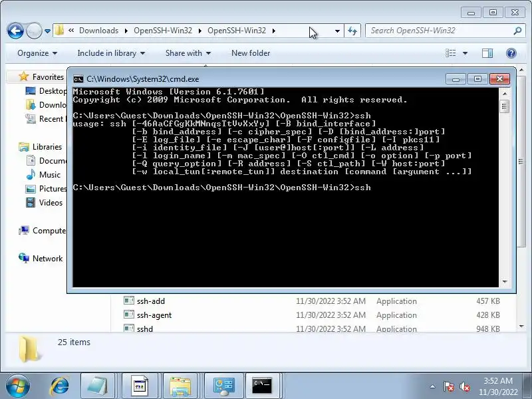Image resolution: width=532 pixels, height=399 pixels.
Task: Select Favorites in navigation pane
Action: point(48,77)
